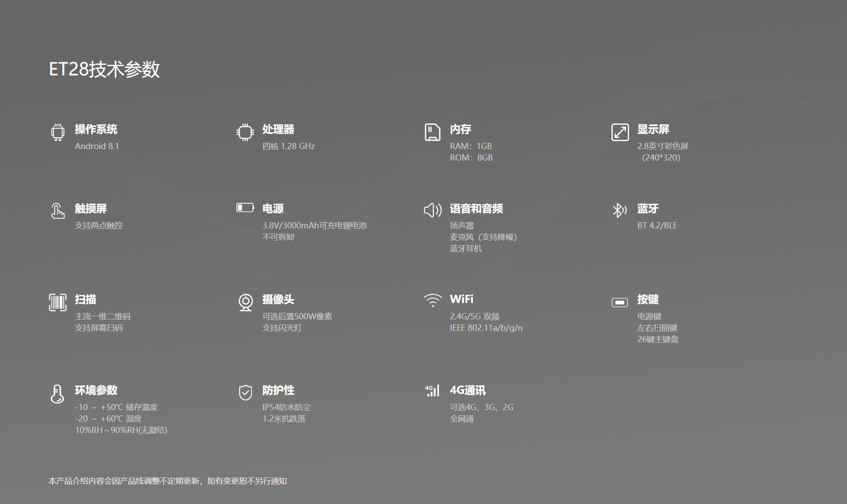
Task: Click the WiFi signal icon
Action: (x=433, y=300)
